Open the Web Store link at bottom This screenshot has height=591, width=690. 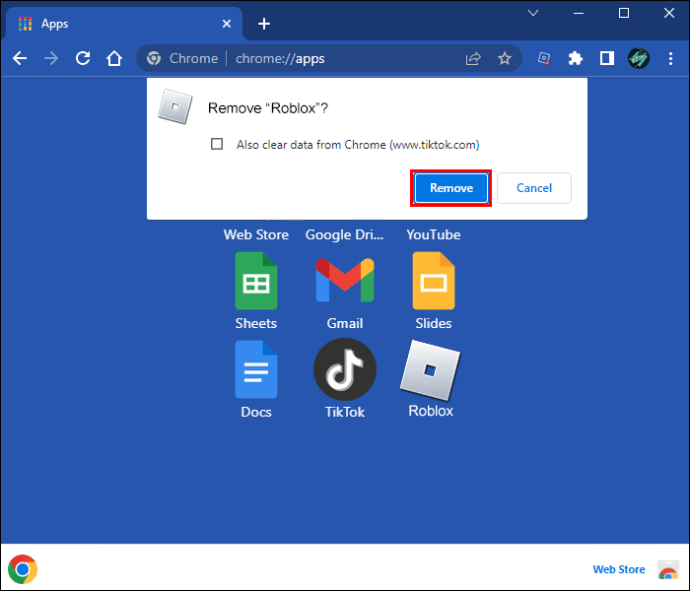[619, 569]
